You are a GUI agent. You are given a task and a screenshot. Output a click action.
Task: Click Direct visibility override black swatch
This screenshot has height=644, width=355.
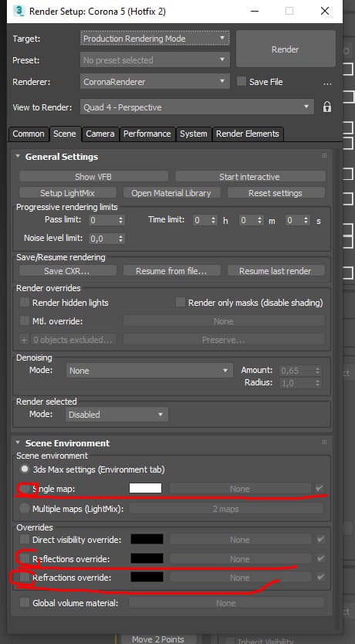click(x=147, y=539)
